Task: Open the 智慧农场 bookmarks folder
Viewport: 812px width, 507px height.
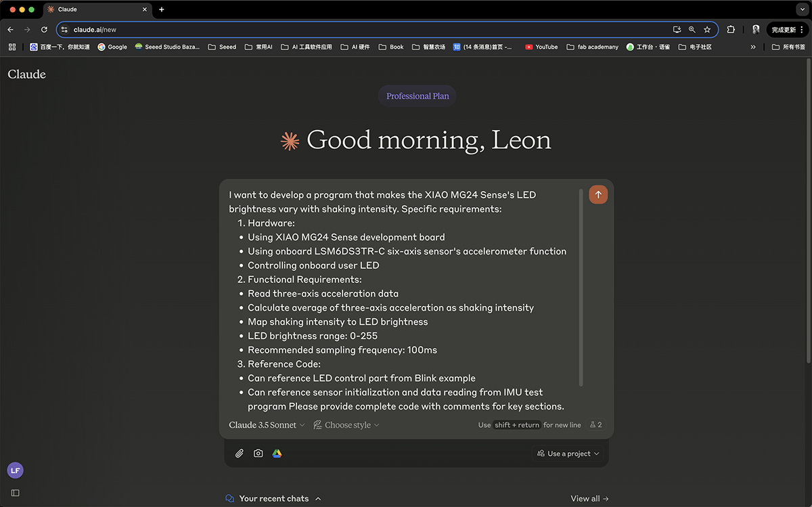Action: [x=428, y=47]
